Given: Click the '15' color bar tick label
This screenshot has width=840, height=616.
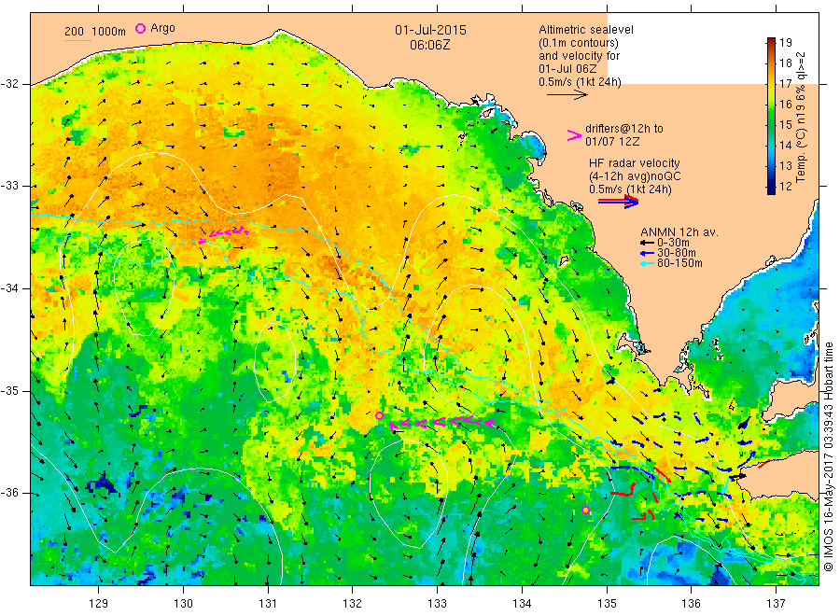Looking at the screenshot, I should [785, 125].
